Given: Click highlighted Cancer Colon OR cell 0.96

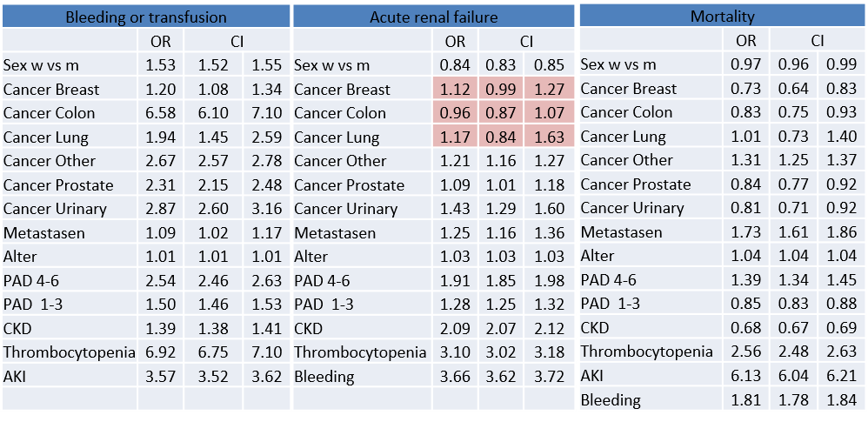Looking at the screenshot, I should [x=454, y=113].
